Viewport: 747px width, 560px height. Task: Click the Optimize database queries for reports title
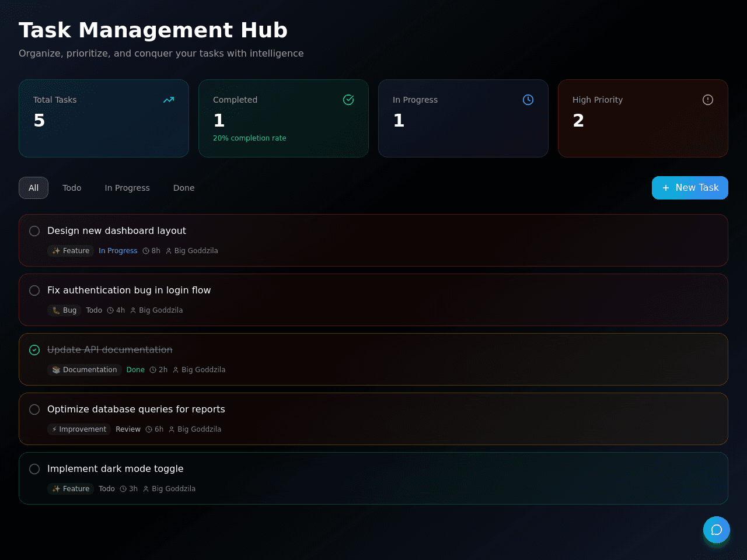[x=136, y=409]
